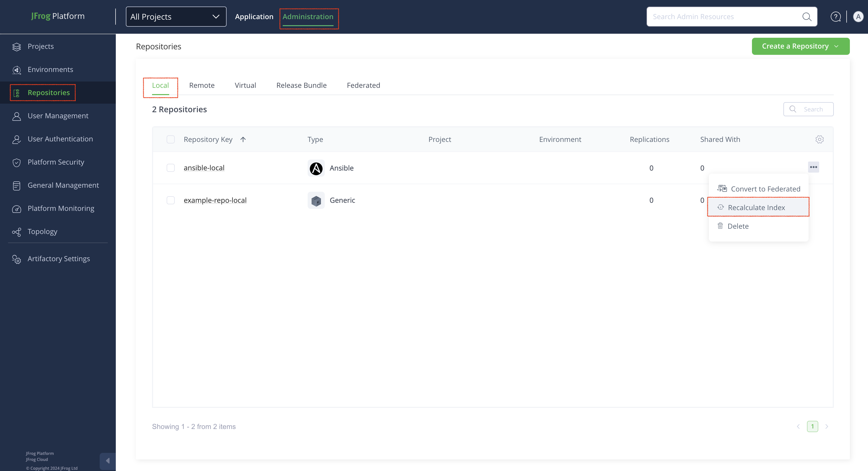Check the example-repo-local row checkbox

tap(170, 200)
